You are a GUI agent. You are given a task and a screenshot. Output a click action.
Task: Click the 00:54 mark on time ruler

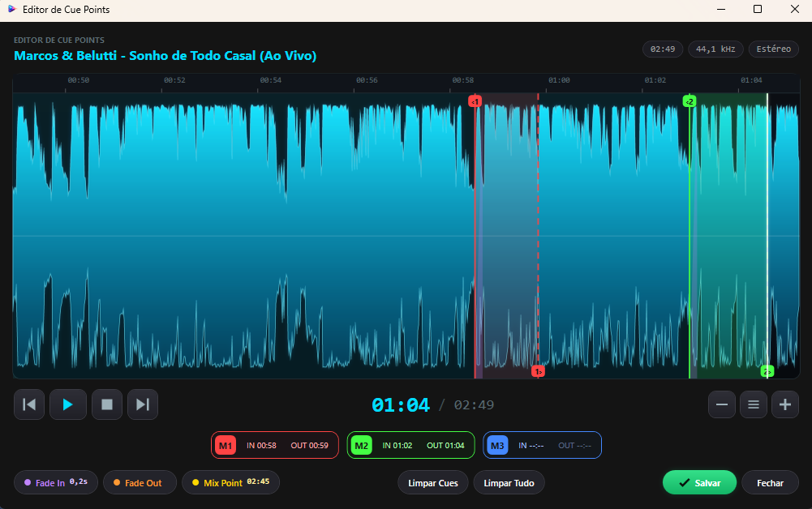click(270, 80)
